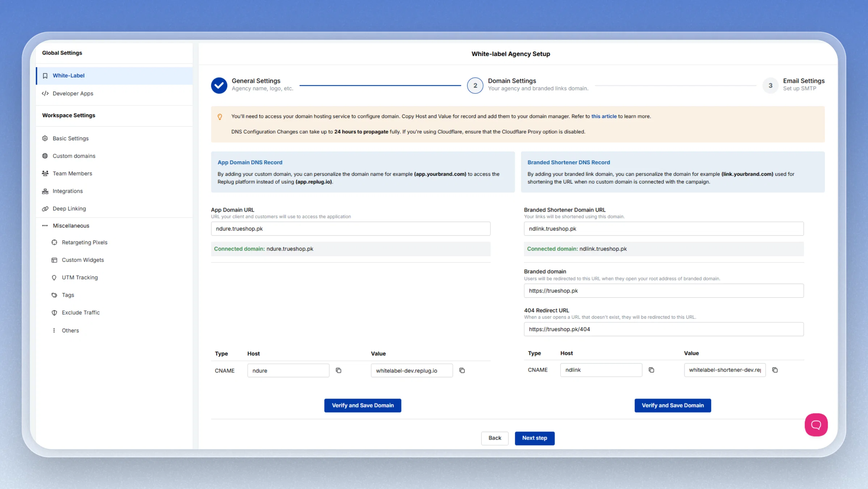Click the Developer Apps code icon
This screenshot has height=489, width=868.
pyautogui.click(x=45, y=93)
